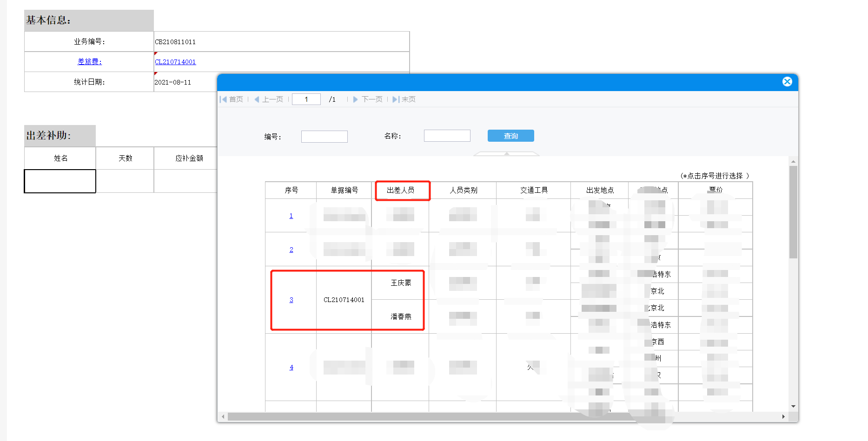Select row number 1 link
The width and height of the screenshot is (868, 441).
292,216
